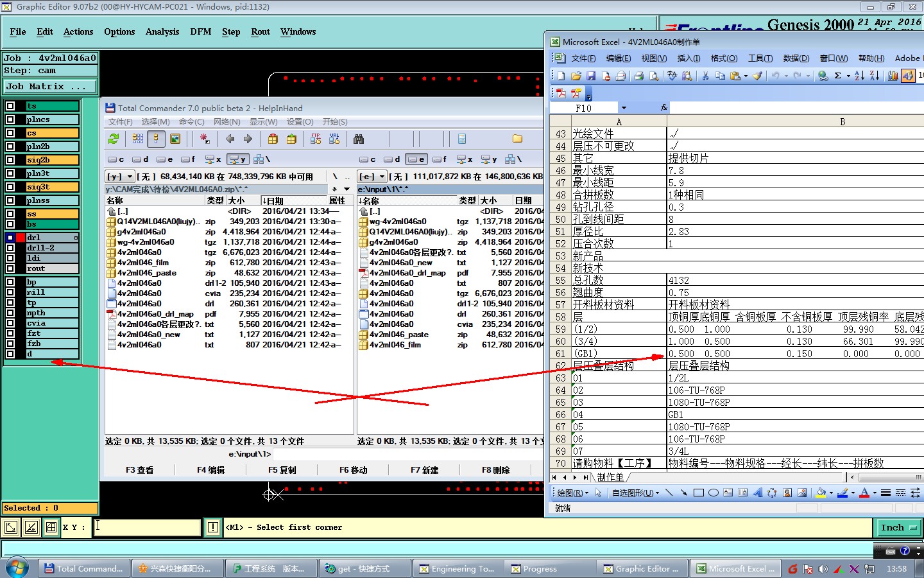Go back in Total Commander

(230, 139)
